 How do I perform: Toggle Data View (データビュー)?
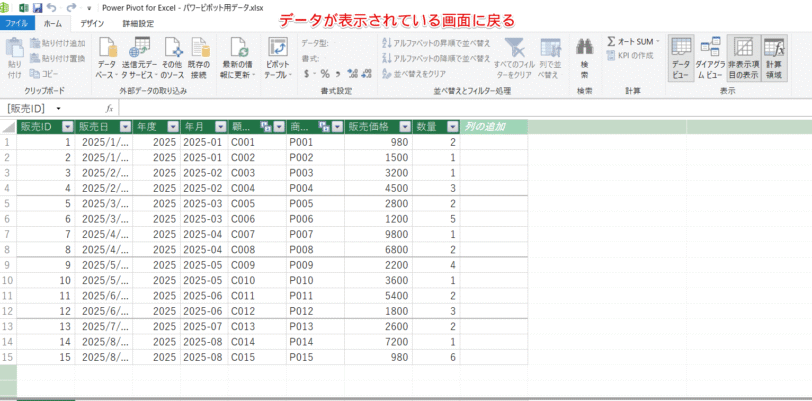point(681,58)
